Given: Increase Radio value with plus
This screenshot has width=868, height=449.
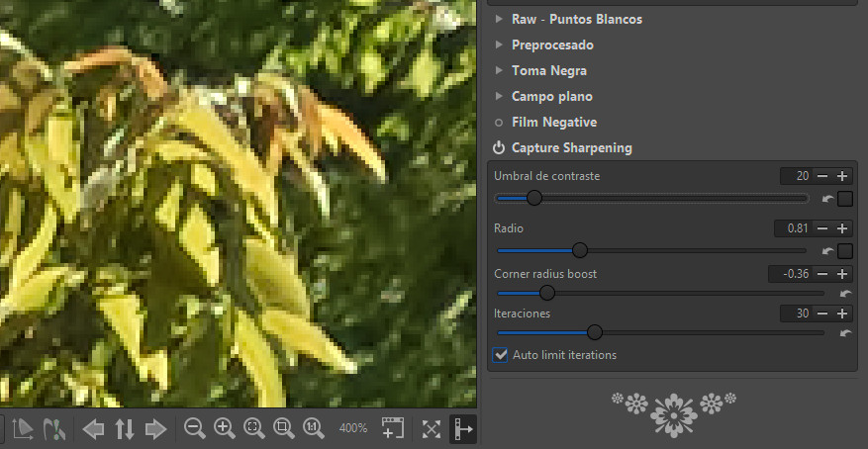Looking at the screenshot, I should pos(842,228).
